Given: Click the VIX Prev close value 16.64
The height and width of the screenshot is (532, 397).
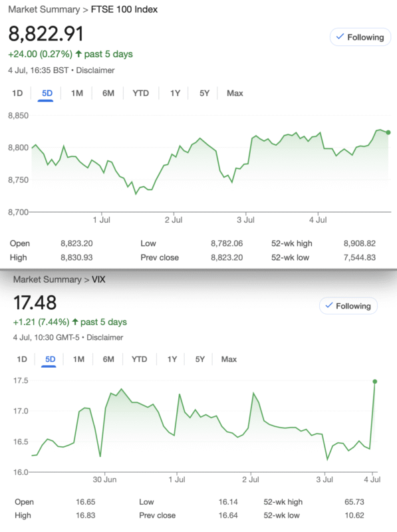Looking at the screenshot, I should point(228,515).
